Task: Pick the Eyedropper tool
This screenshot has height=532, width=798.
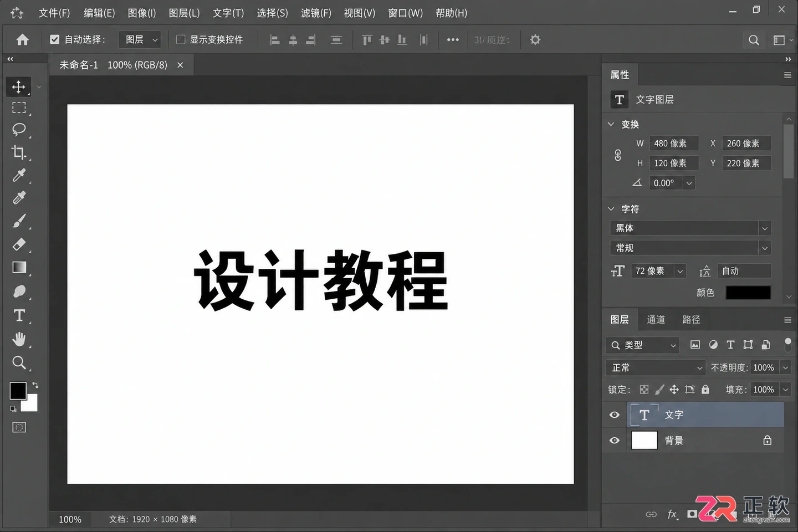Action: point(19,175)
